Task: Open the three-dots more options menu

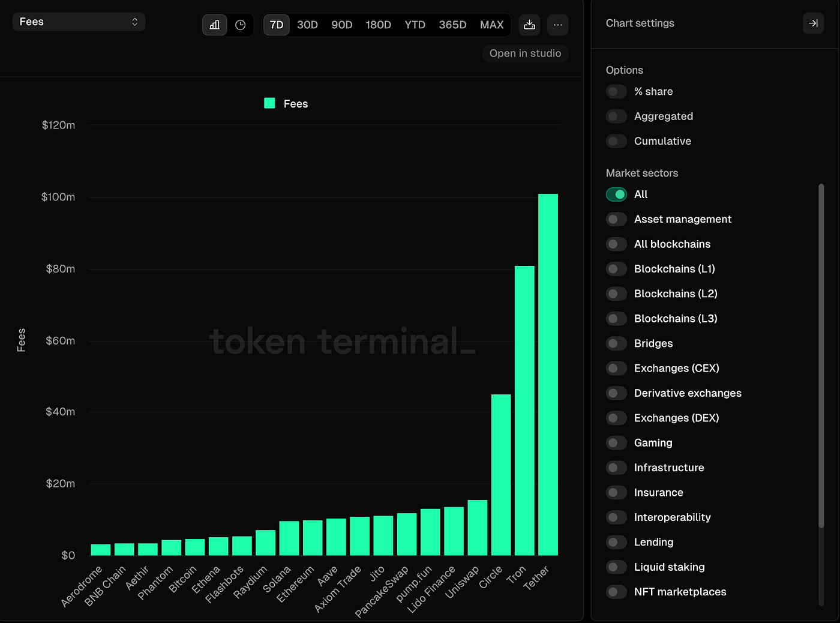Action: click(558, 25)
